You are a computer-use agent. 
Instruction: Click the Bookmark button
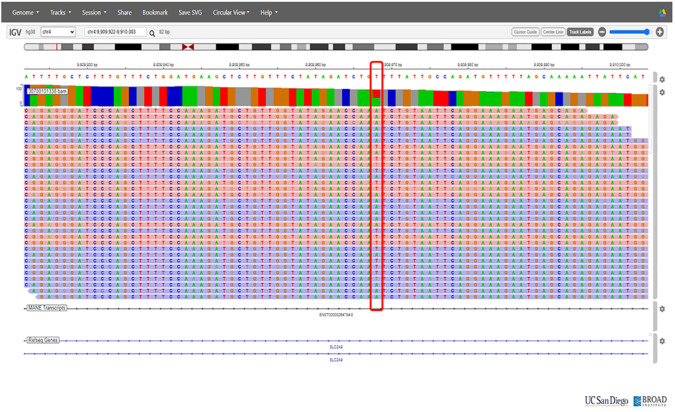click(155, 13)
